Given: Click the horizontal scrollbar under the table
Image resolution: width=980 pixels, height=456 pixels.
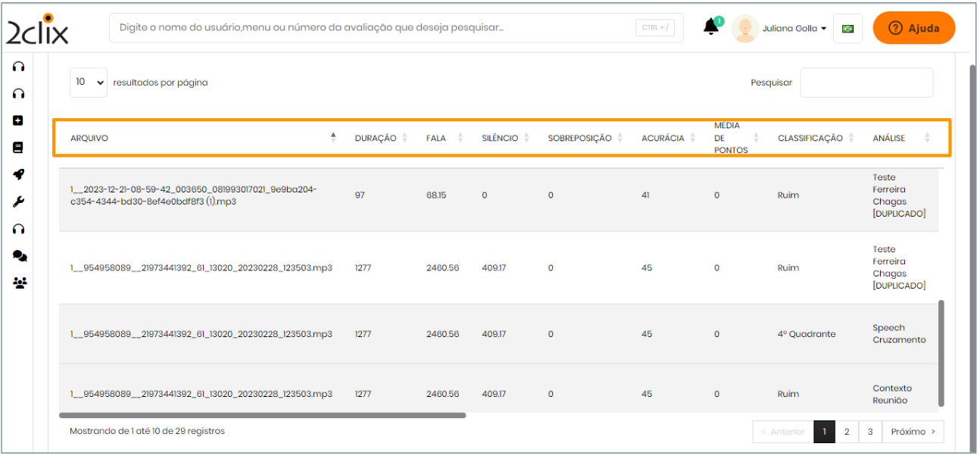Looking at the screenshot, I should 262,415.
